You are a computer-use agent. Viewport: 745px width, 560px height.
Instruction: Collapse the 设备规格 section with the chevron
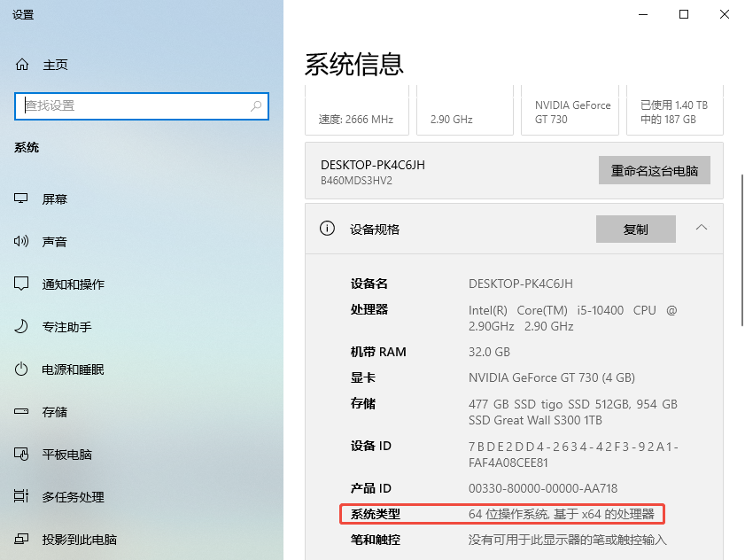[702, 228]
